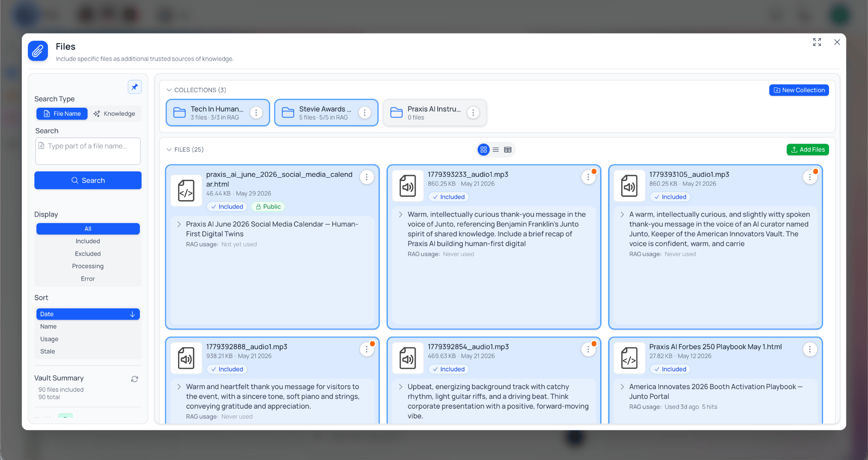The width and height of the screenshot is (868, 460).
Task: Click the paperclip Files icon in header
Action: pyautogui.click(x=38, y=51)
